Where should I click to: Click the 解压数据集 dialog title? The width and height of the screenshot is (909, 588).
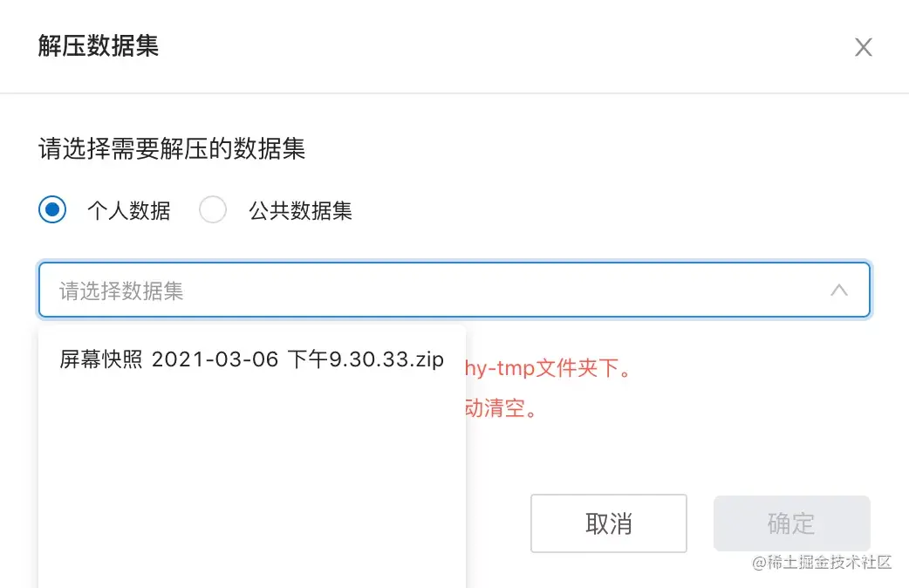click(x=96, y=47)
